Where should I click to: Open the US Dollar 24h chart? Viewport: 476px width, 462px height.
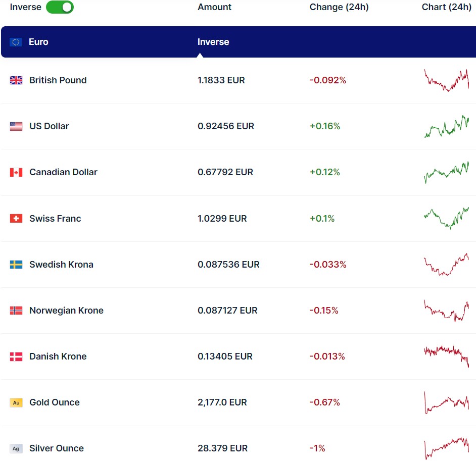tap(446, 126)
